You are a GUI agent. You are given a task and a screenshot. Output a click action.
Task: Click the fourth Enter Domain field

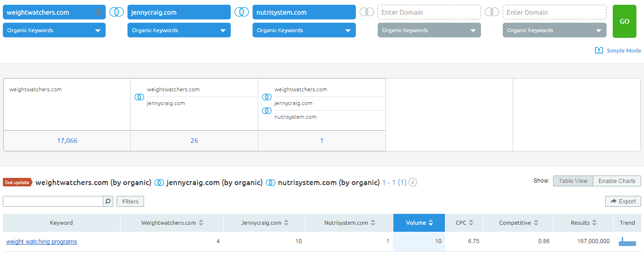pyautogui.click(x=429, y=12)
